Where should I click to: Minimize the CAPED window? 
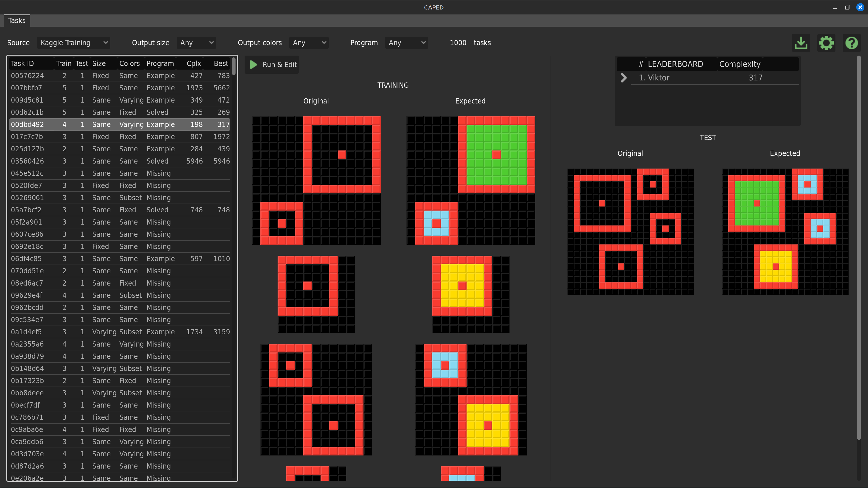tap(835, 7)
